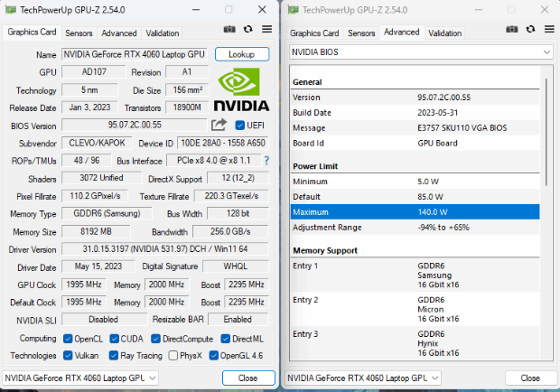Viewport: 560px width, 392px height.
Task: Click the Bus Interface question mark icon
Action: [266, 161]
